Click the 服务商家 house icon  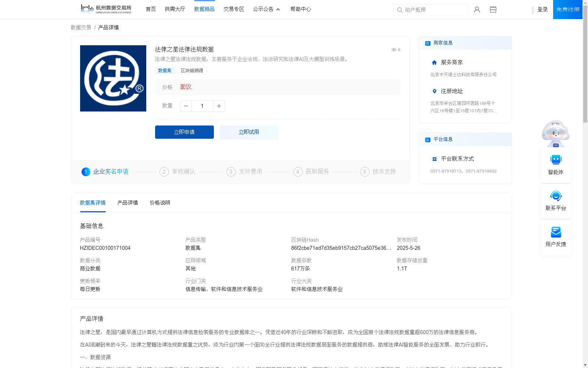434,63
